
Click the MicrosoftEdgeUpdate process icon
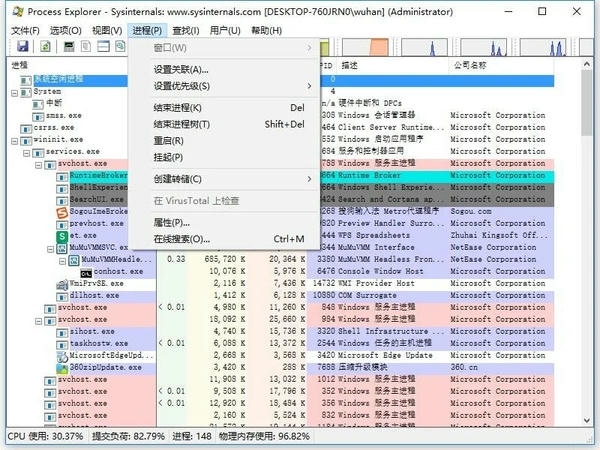[x=62, y=356]
